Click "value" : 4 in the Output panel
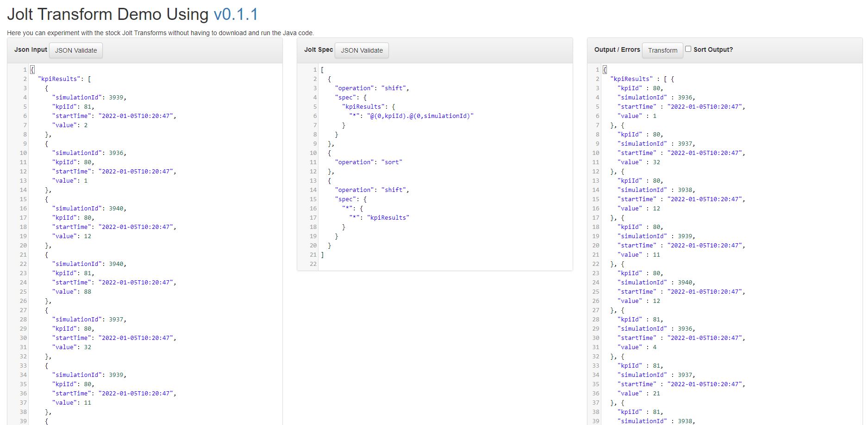The width and height of the screenshot is (868, 425). click(637, 347)
